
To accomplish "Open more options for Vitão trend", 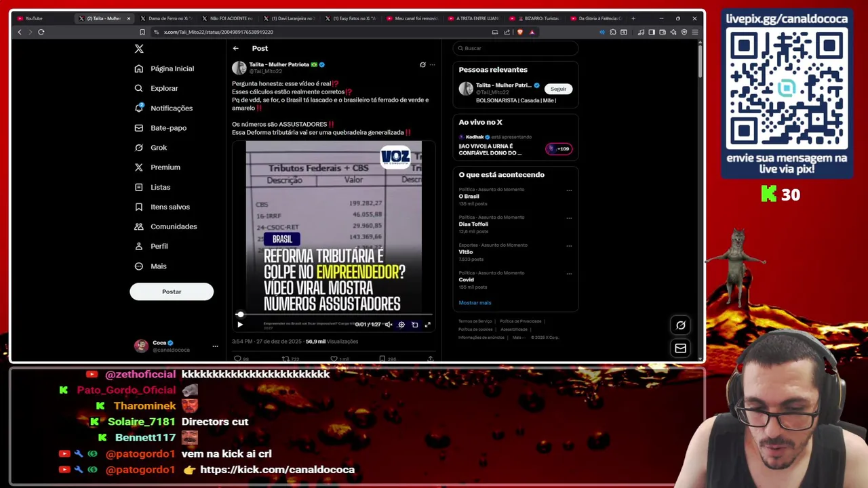I will (569, 246).
